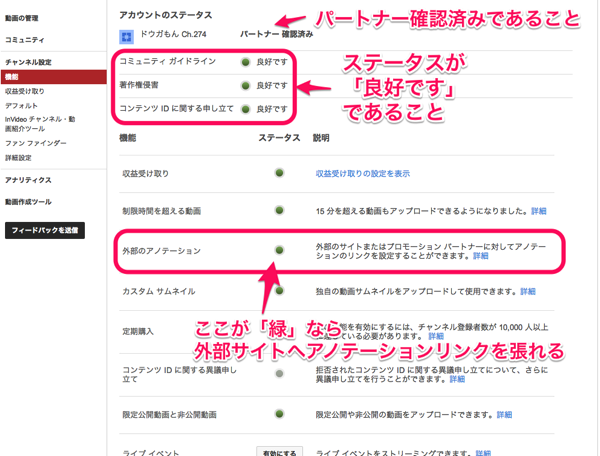Click the アカウントのステータス heading

coord(166,15)
